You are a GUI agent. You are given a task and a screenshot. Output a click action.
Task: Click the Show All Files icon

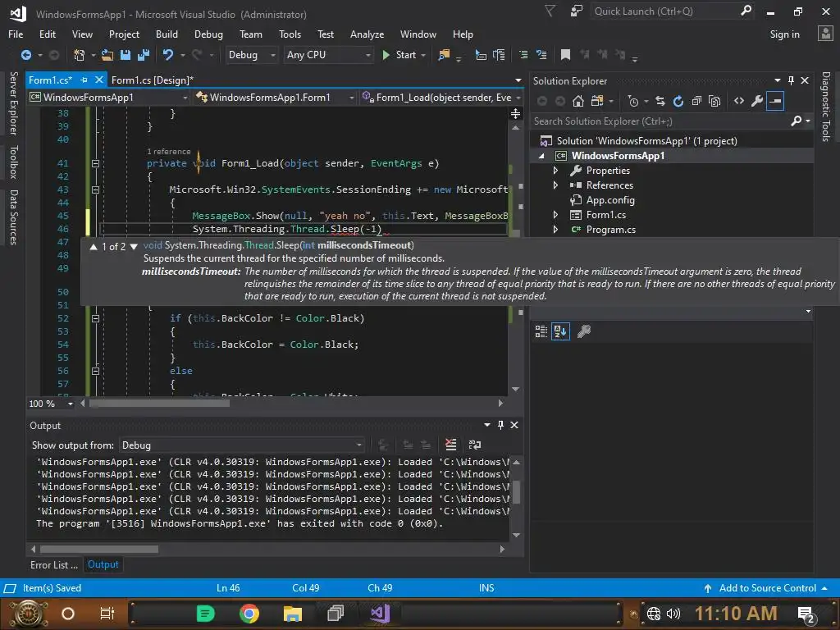click(x=714, y=101)
